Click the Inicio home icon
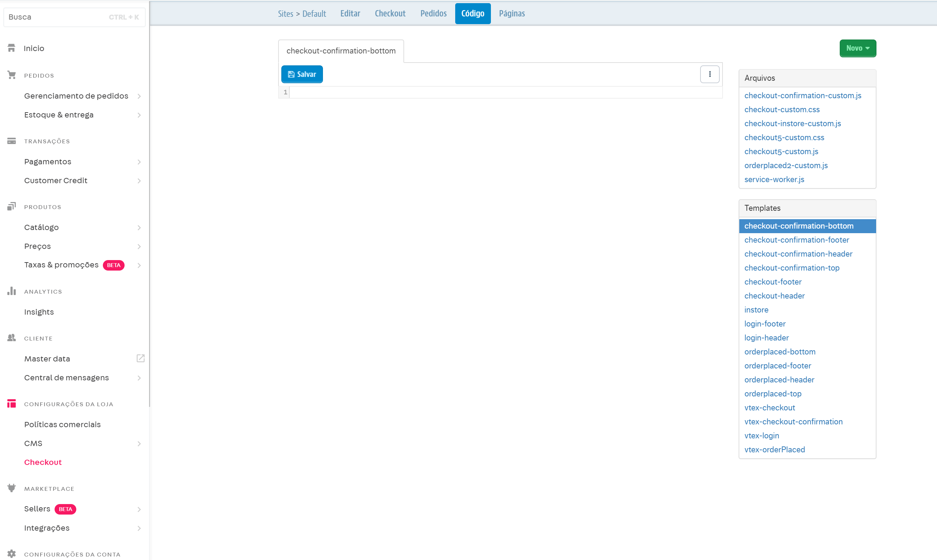937x560 pixels. tap(11, 48)
